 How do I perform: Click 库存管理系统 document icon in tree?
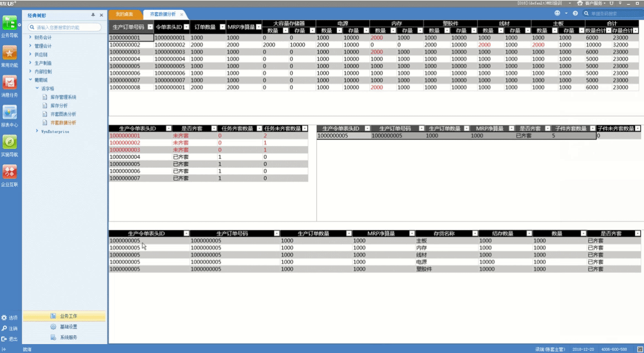pyautogui.click(x=45, y=97)
